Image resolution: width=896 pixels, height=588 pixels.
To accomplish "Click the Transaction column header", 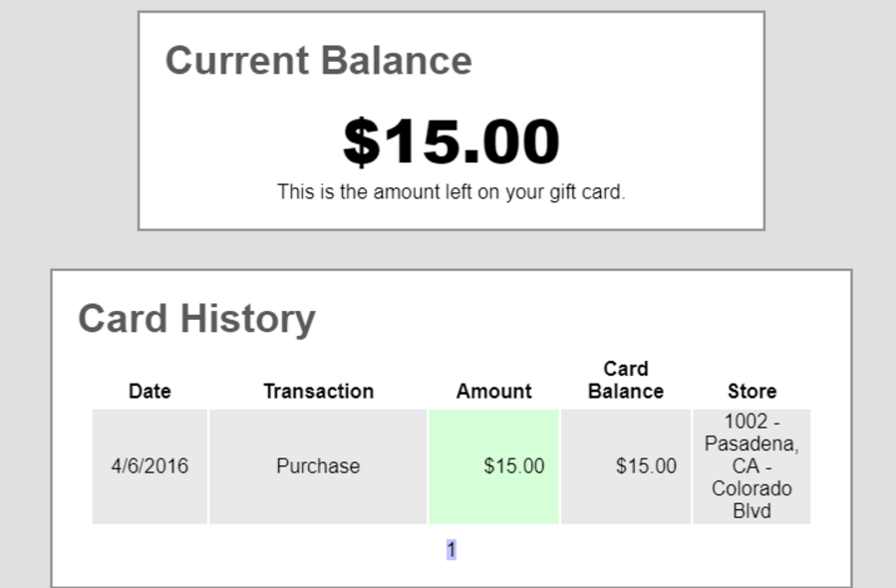I will tap(318, 391).
